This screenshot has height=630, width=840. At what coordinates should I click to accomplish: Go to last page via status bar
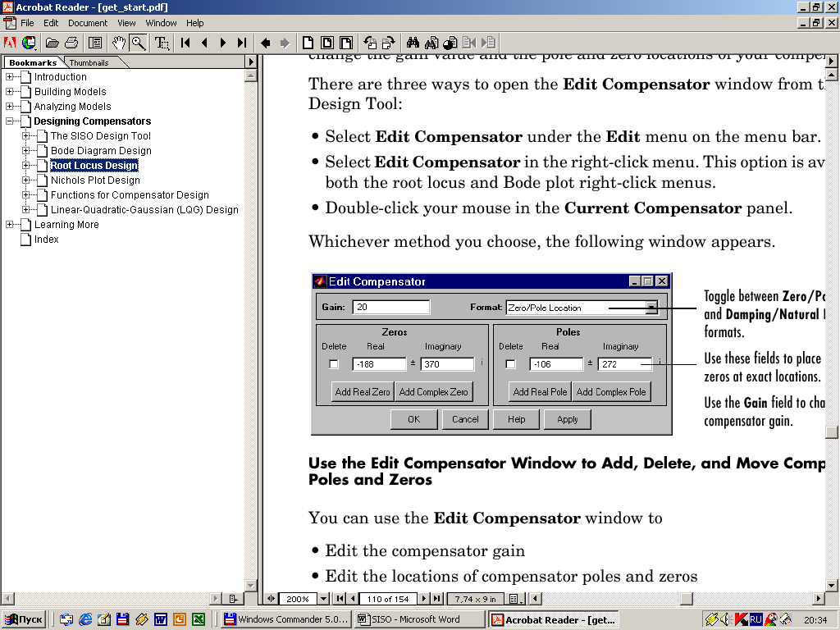(437, 598)
